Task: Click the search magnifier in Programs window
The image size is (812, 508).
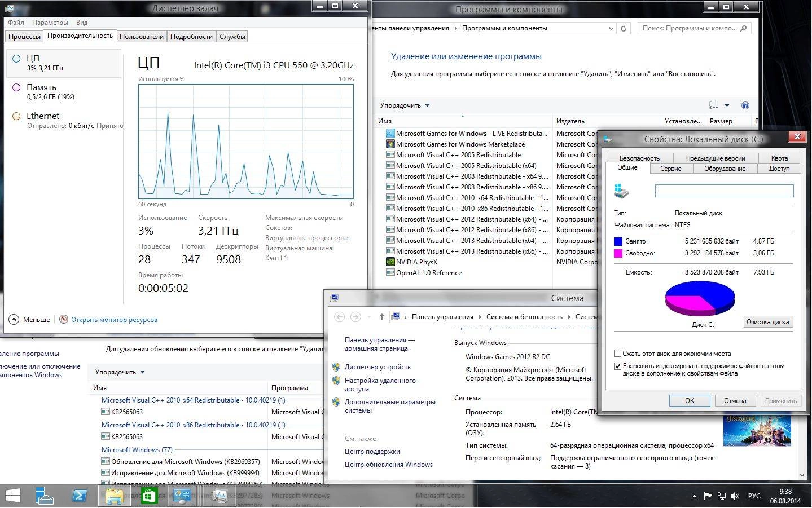Action: point(743,28)
